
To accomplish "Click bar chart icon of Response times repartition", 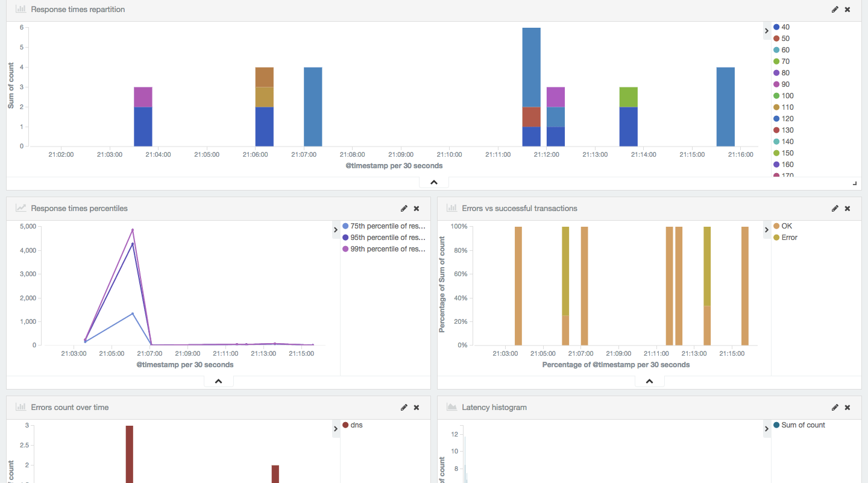I will (20, 10).
